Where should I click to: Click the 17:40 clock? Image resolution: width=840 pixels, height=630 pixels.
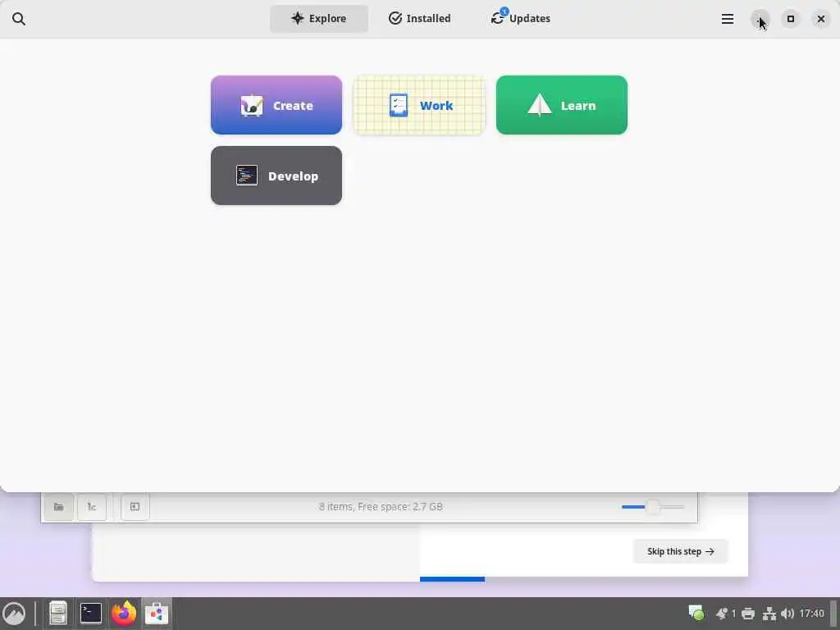point(811,614)
